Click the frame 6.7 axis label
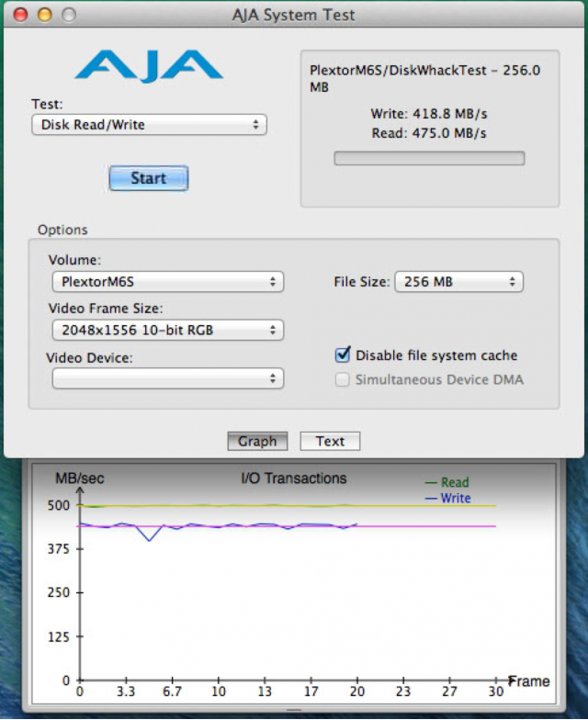Viewport: 588px width, 720px height. (173, 692)
